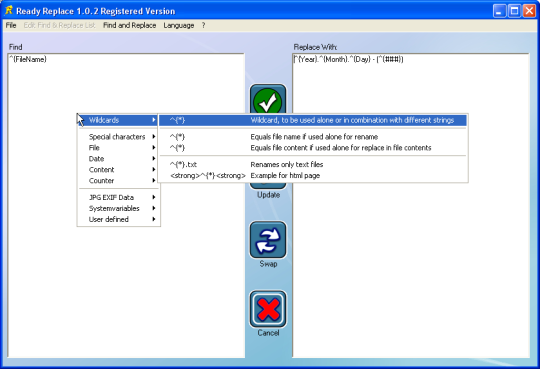Click the Ready Replace title bar app icon

click(9, 11)
